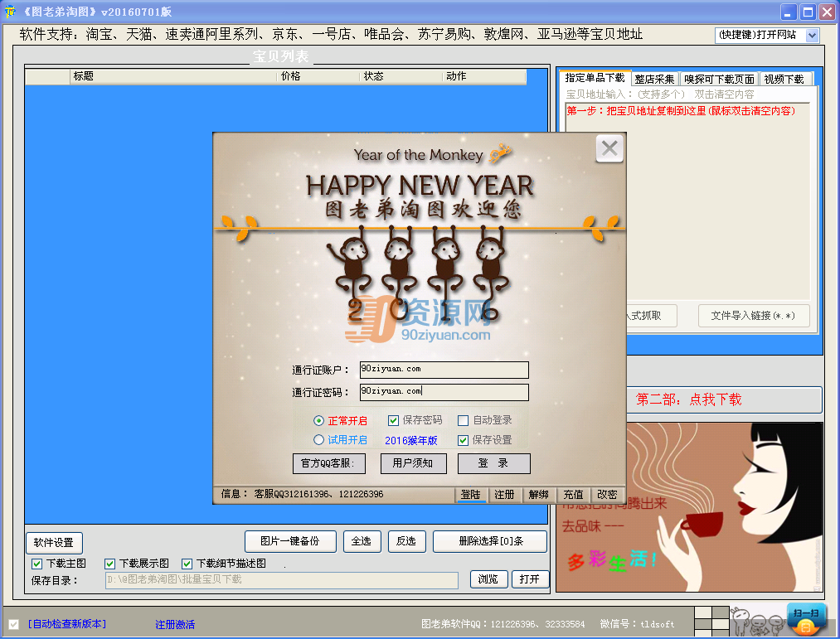The image size is (840, 639).
Task: Click the 保存目录 path field
Action: (282, 580)
